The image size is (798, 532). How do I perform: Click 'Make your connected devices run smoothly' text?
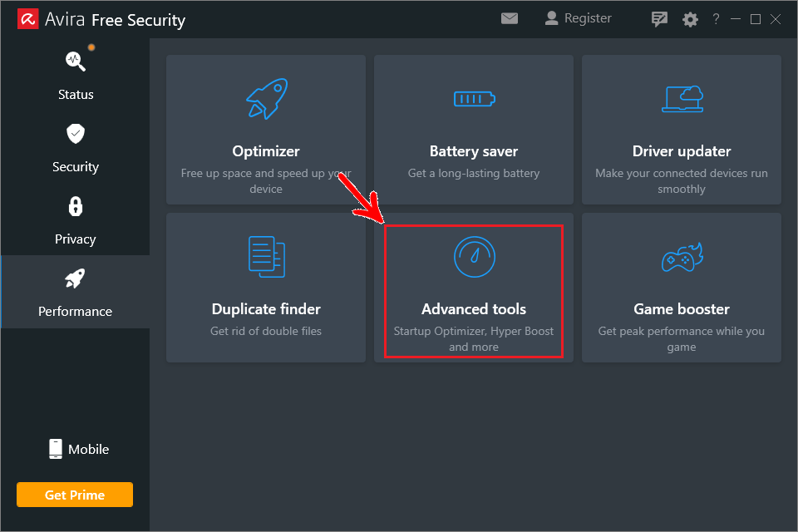682,180
